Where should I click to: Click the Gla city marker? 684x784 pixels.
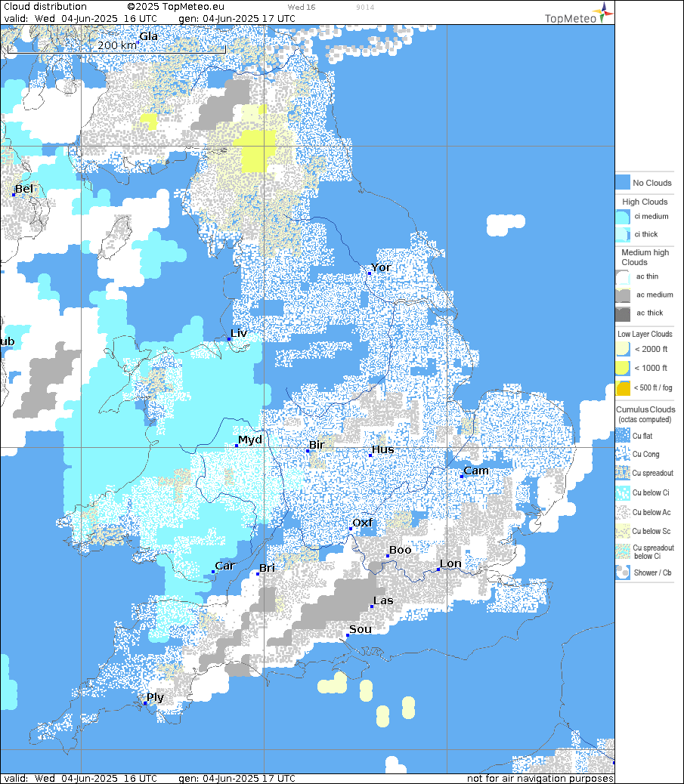[x=138, y=42]
